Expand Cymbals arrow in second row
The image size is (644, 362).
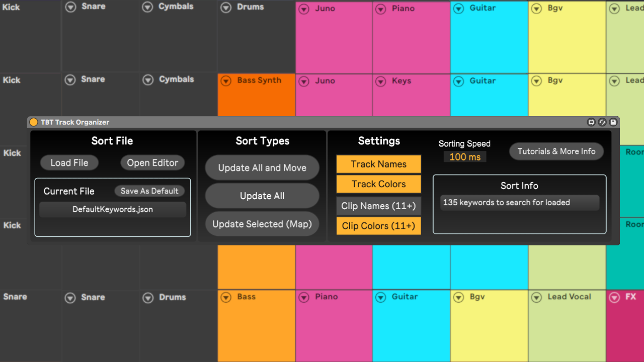(148, 80)
